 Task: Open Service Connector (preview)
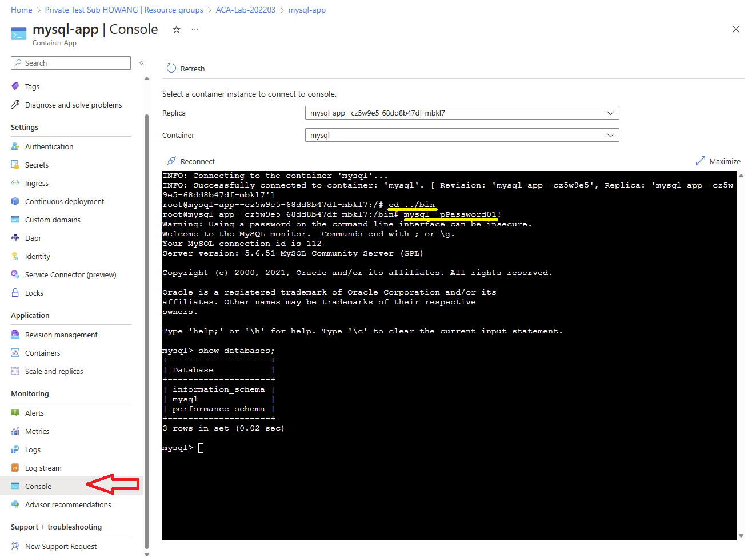click(71, 275)
